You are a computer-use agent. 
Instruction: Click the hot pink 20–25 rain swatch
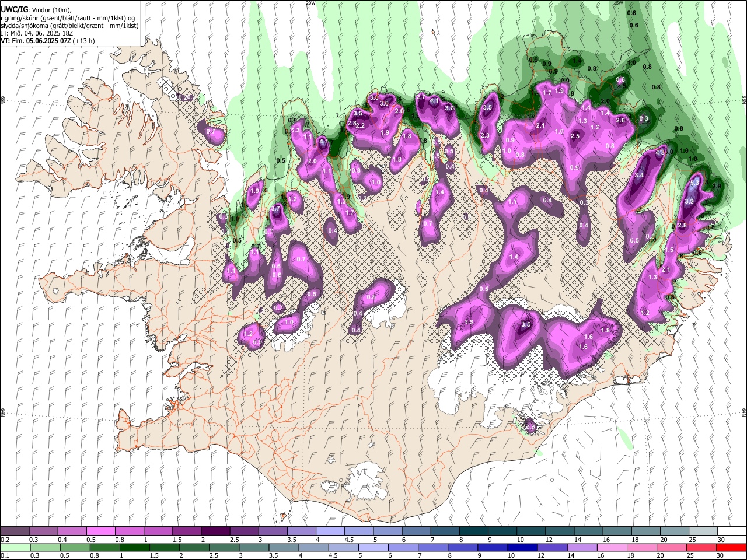[672, 547]
